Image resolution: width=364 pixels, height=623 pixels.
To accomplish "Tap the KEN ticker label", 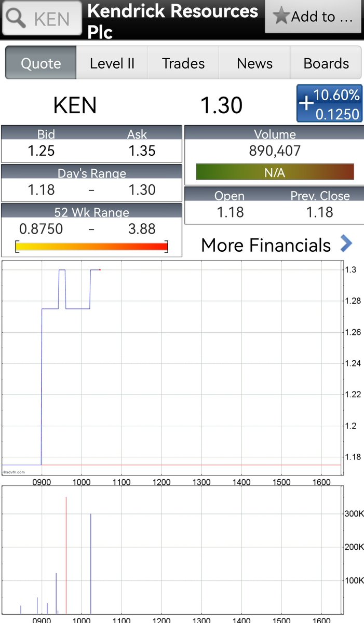I will (x=75, y=105).
